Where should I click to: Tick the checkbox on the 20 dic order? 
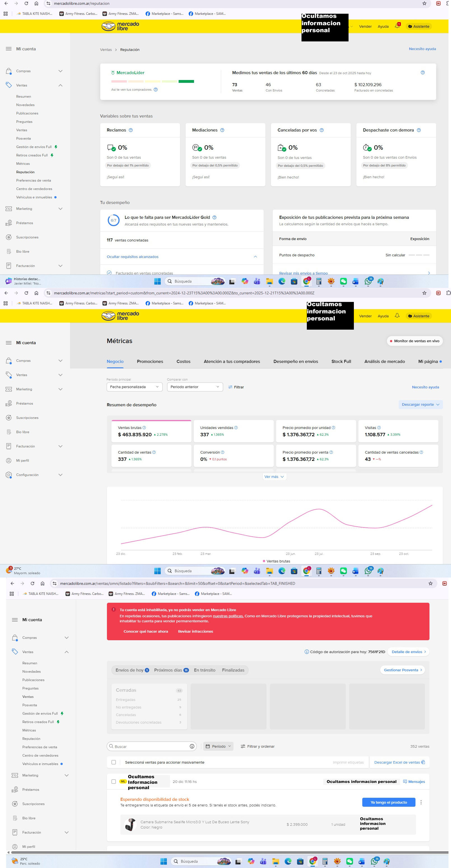[114, 782]
